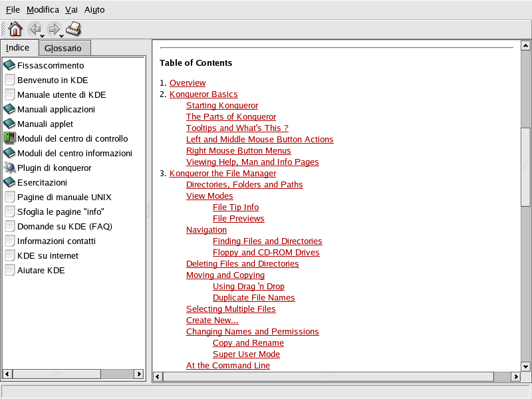Screen dimensions: 532x399
Task: Switch to the Glossario tab
Action: point(63,49)
